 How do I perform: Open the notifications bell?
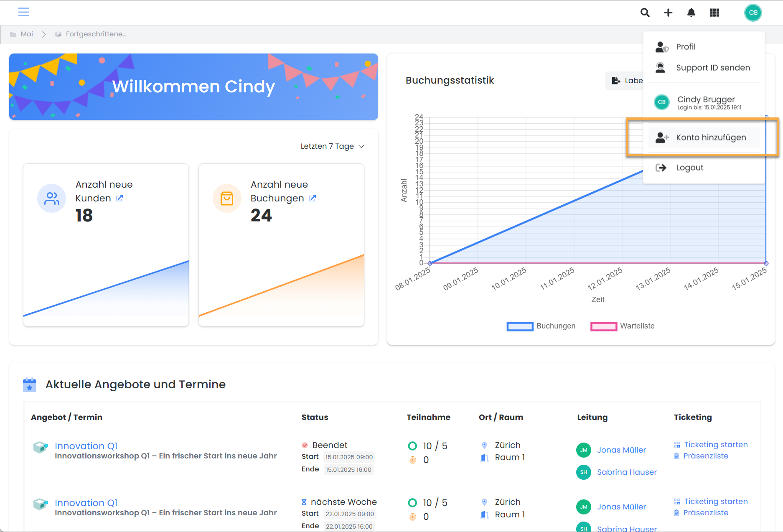(691, 13)
